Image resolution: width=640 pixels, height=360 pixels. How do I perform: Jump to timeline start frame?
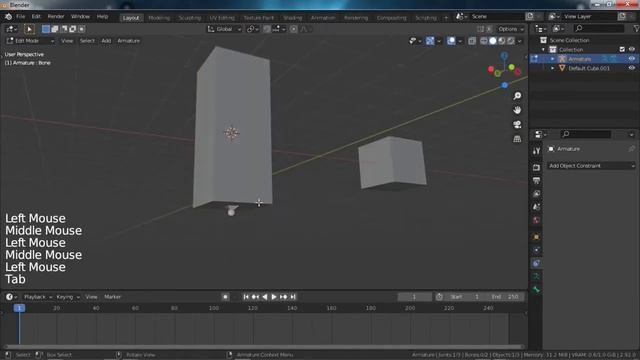(x=246, y=297)
